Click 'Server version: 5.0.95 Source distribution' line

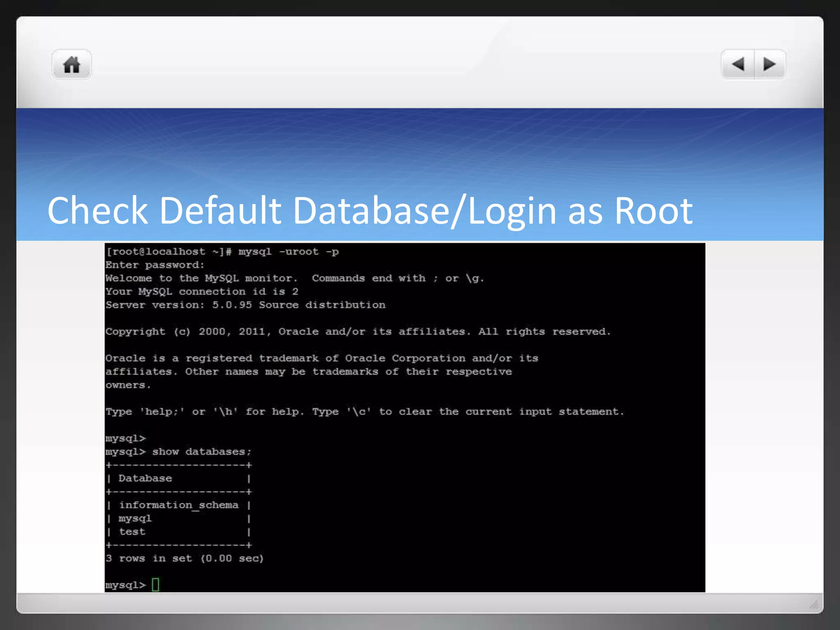click(246, 305)
